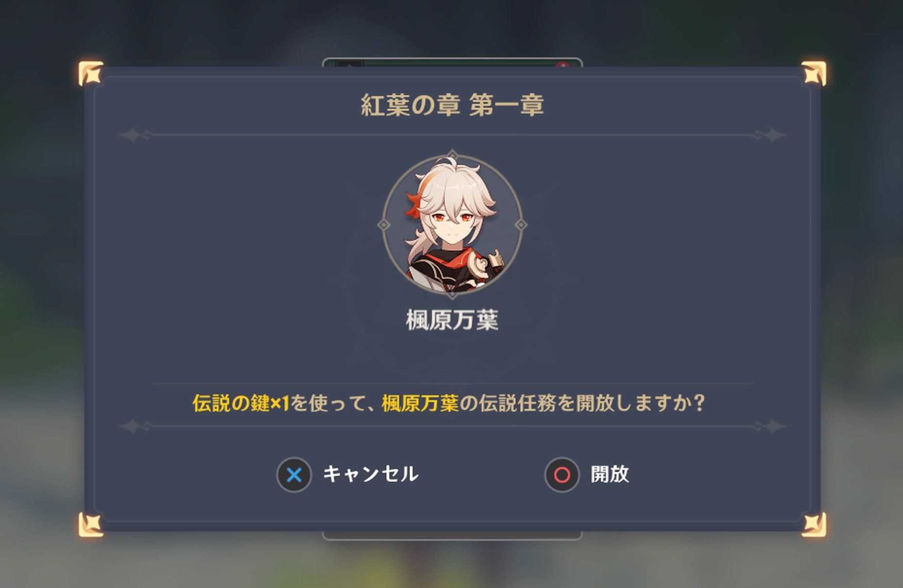
Task: Click the red circle confirm icon
Action: pyautogui.click(x=562, y=475)
